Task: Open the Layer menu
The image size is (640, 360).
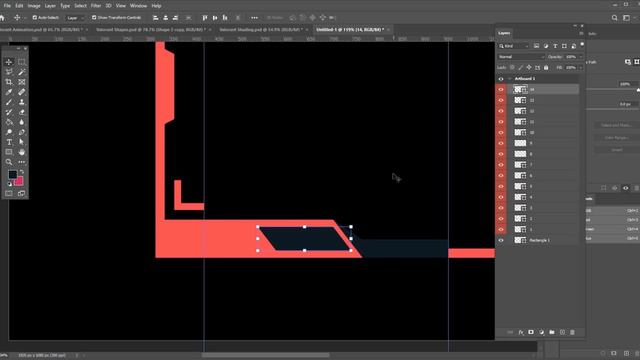Action: 50,6
